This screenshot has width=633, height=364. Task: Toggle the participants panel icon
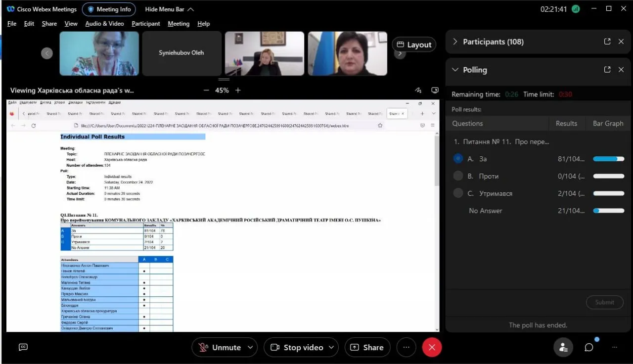click(x=563, y=347)
